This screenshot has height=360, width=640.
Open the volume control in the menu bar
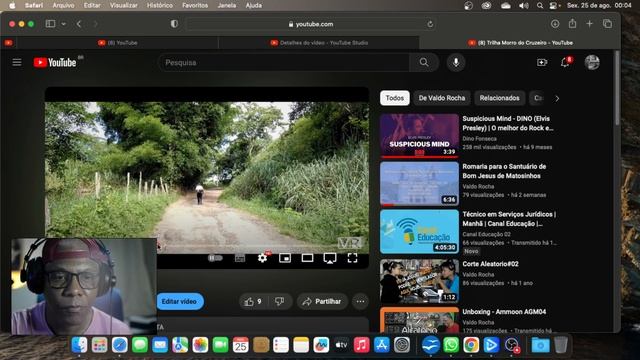coord(524,5)
